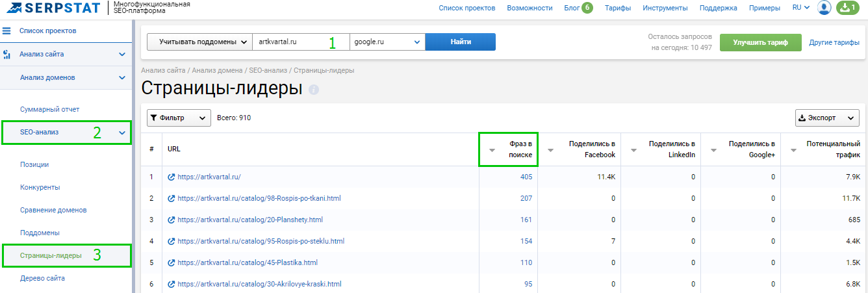Click external link icon for 20-Planshety.html row
Image resolution: width=868 pixels, height=293 pixels.
[x=172, y=220]
